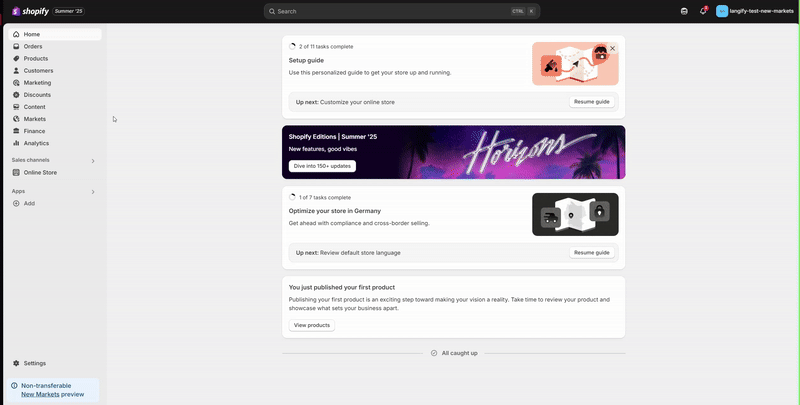
Task: Open Marketing in the sidebar
Action: point(55,83)
